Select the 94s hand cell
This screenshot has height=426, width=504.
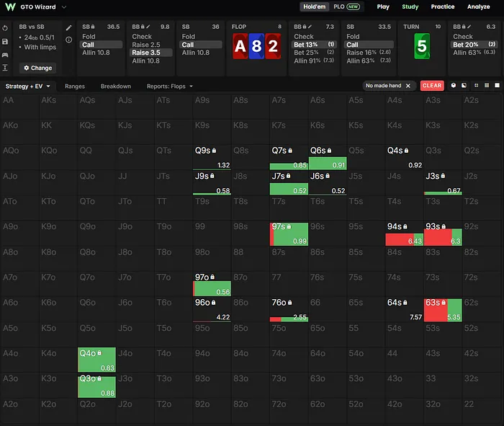pos(405,234)
